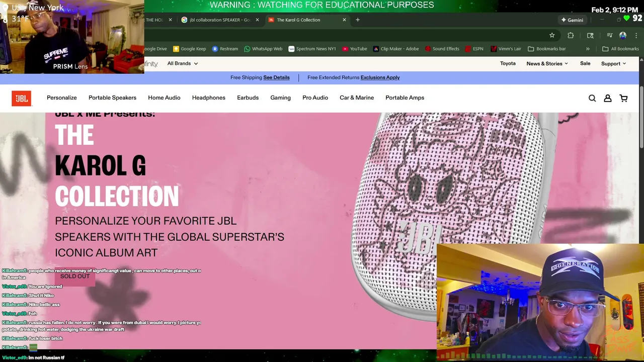Open Portable Amps menu

click(x=405, y=98)
